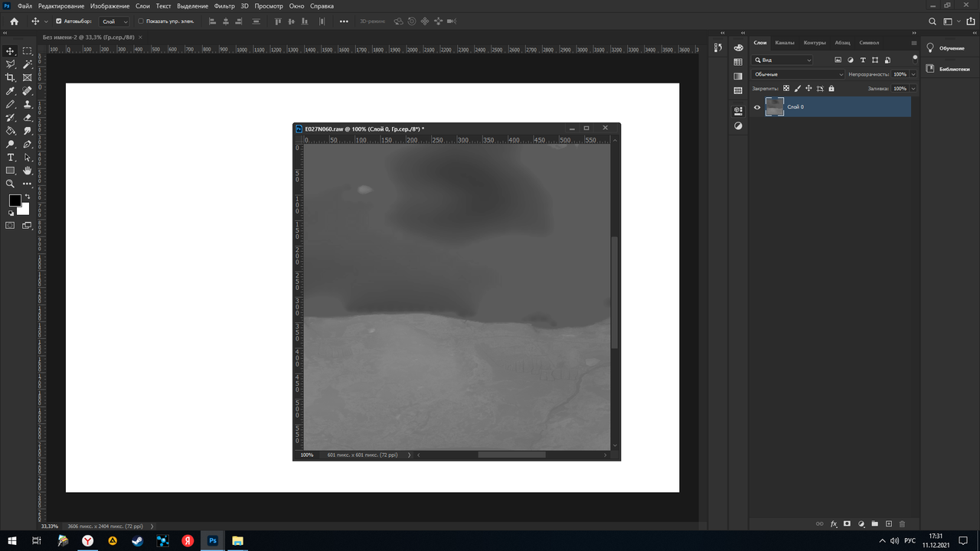Open the Фильтр menu
This screenshot has width=980, height=551.
point(225,6)
